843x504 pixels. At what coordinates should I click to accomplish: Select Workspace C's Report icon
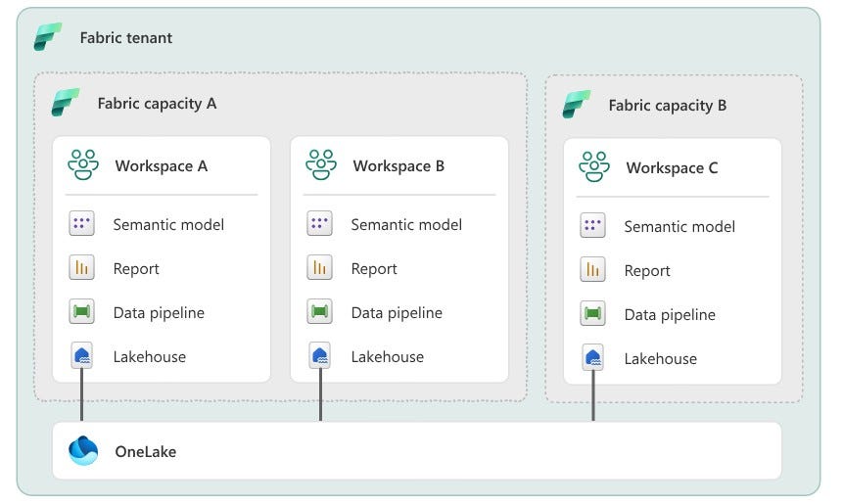tap(592, 269)
